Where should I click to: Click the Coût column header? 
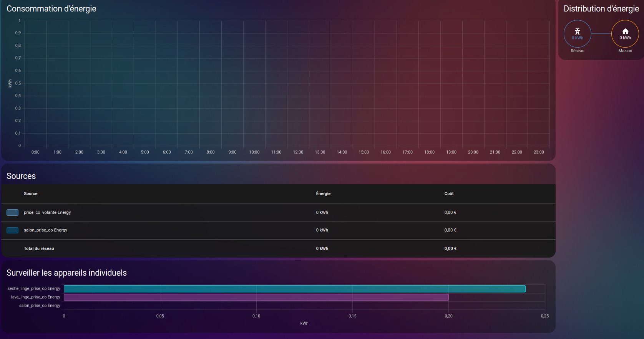[x=449, y=194]
